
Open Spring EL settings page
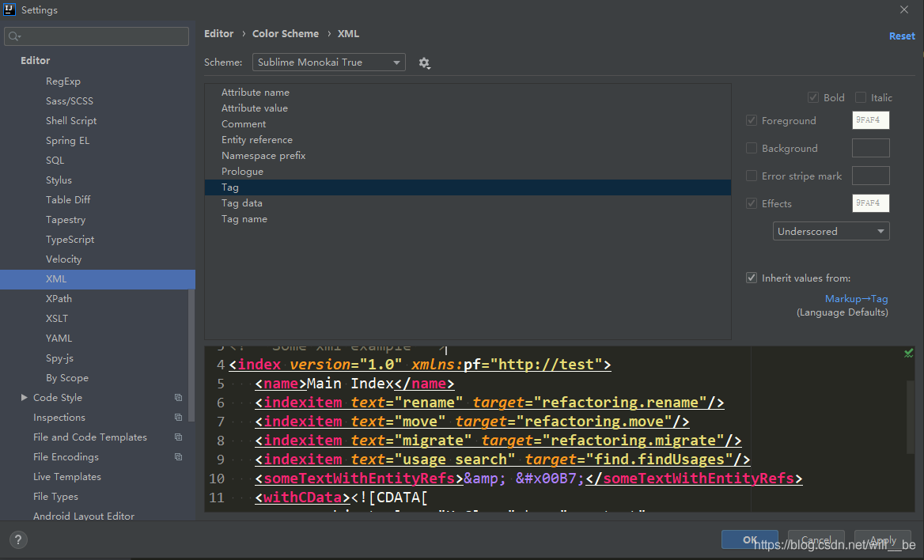tap(68, 140)
